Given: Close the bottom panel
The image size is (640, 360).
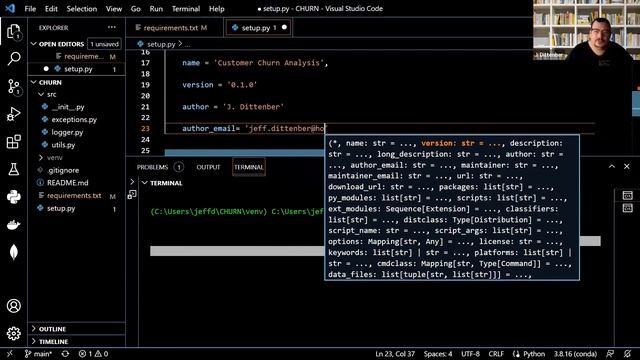Looking at the screenshot, I should coord(627,167).
